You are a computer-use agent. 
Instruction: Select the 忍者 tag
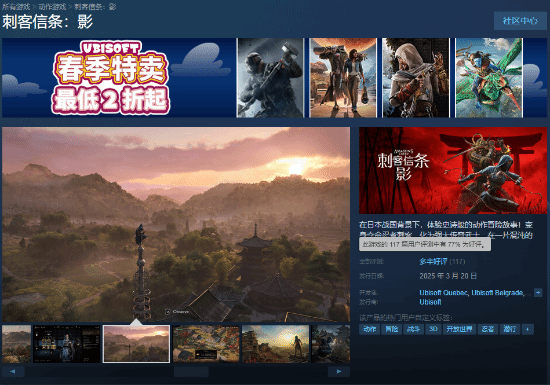(488, 329)
